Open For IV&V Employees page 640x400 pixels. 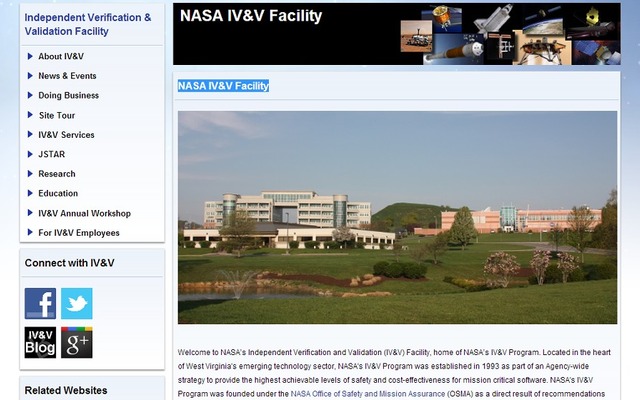point(79,233)
